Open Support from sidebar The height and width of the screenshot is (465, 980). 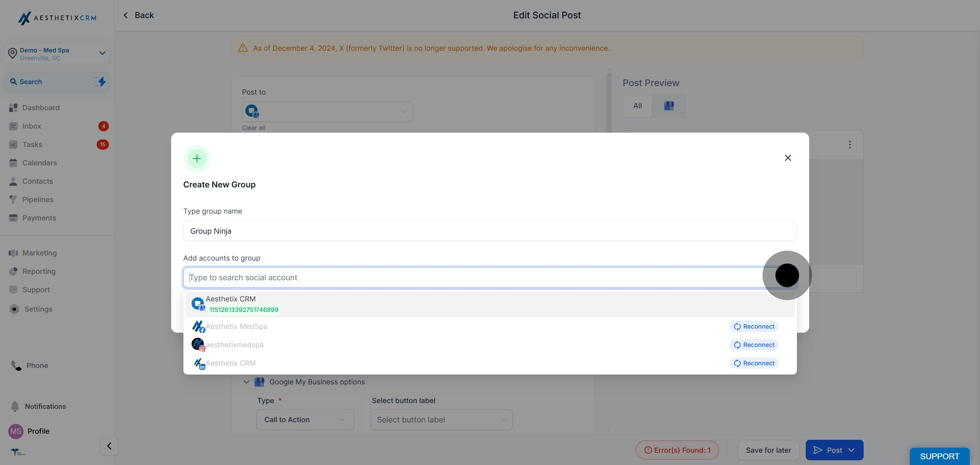pyautogui.click(x=36, y=290)
